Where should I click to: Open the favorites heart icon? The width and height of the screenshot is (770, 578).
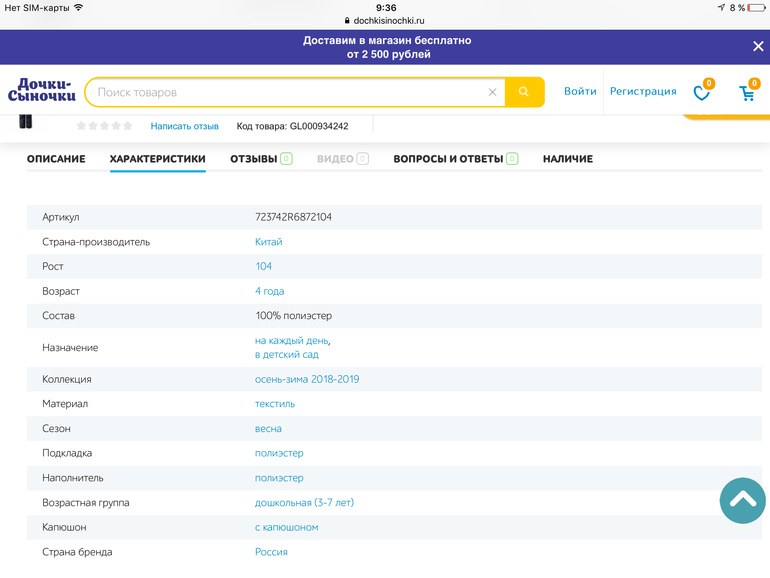point(702,92)
